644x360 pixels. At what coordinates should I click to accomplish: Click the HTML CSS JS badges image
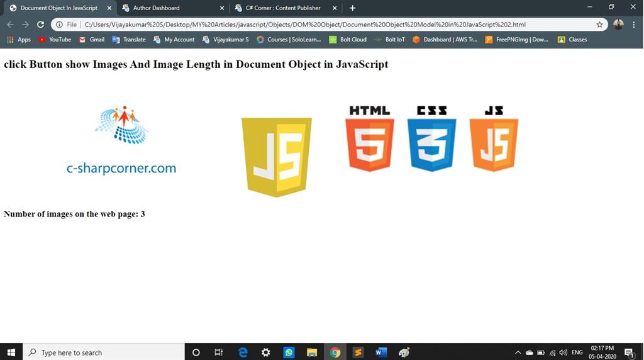pos(431,138)
